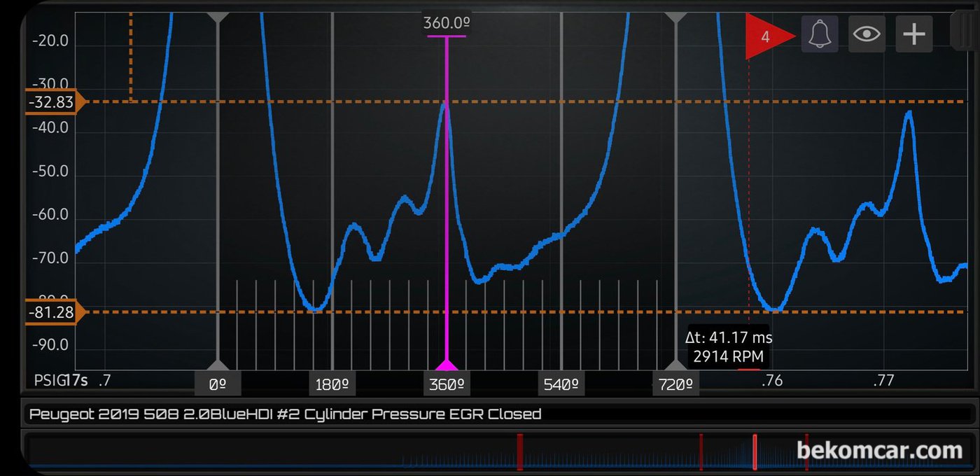Select the -81.28 horizontal cursor handle
The image size is (980, 476).
(x=55, y=312)
